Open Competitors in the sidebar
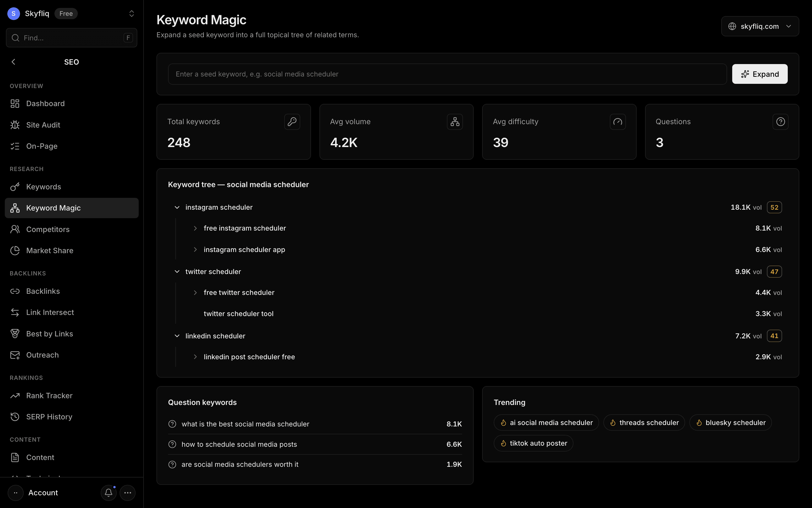Screen dimensions: 812x508 click(x=71, y=229)
